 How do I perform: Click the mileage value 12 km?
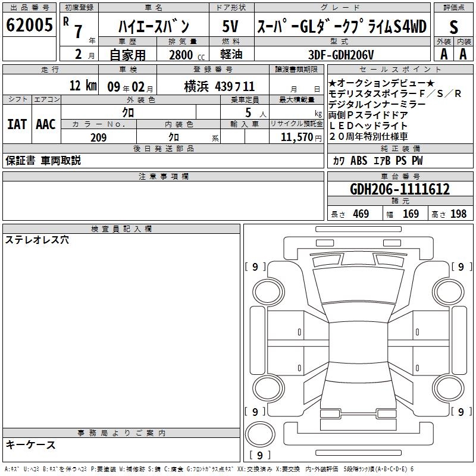[82, 86]
